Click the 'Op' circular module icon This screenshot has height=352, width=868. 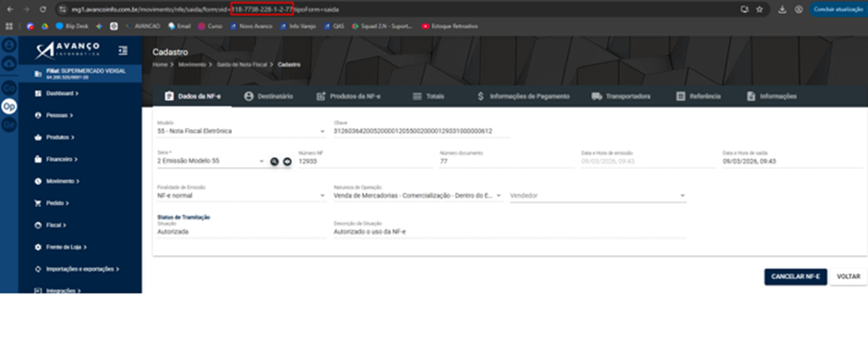(9, 106)
